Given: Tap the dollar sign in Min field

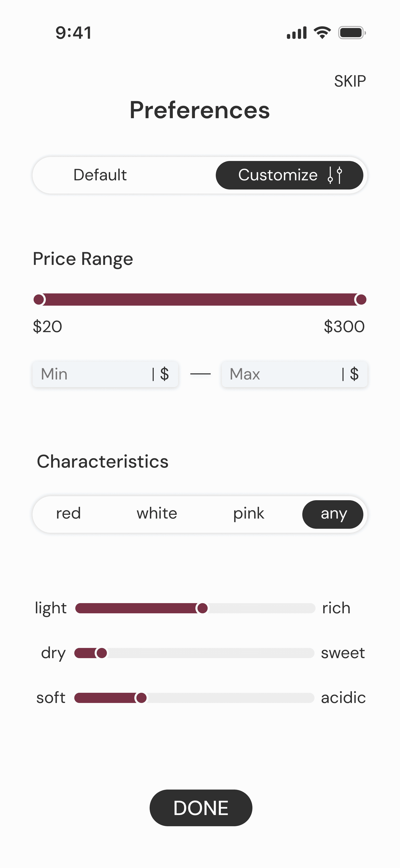Looking at the screenshot, I should [164, 374].
